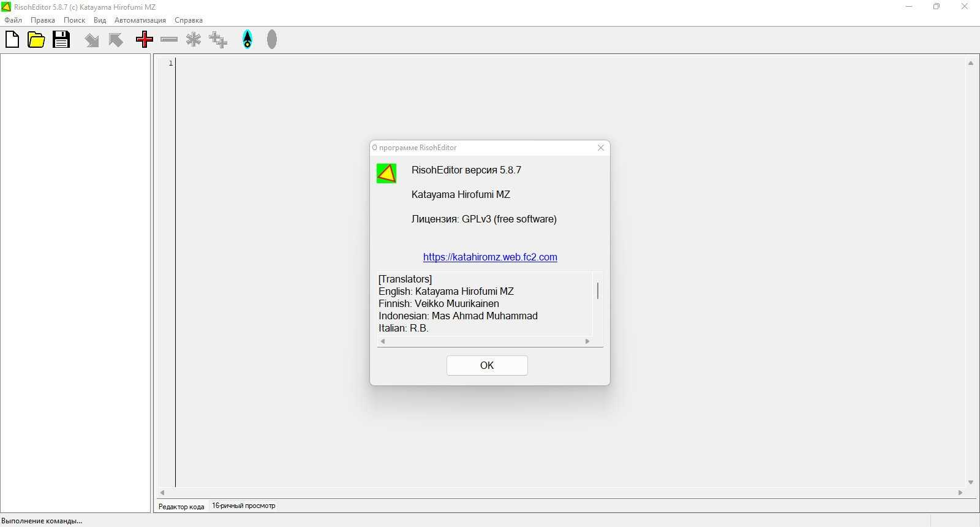The width and height of the screenshot is (980, 527).
Task: Click app icon in main title bar
Action: click(6, 7)
